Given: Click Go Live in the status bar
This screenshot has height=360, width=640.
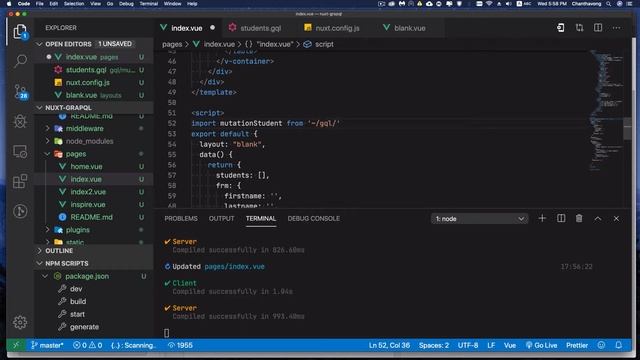Looking at the screenshot, I should click(x=541, y=345).
